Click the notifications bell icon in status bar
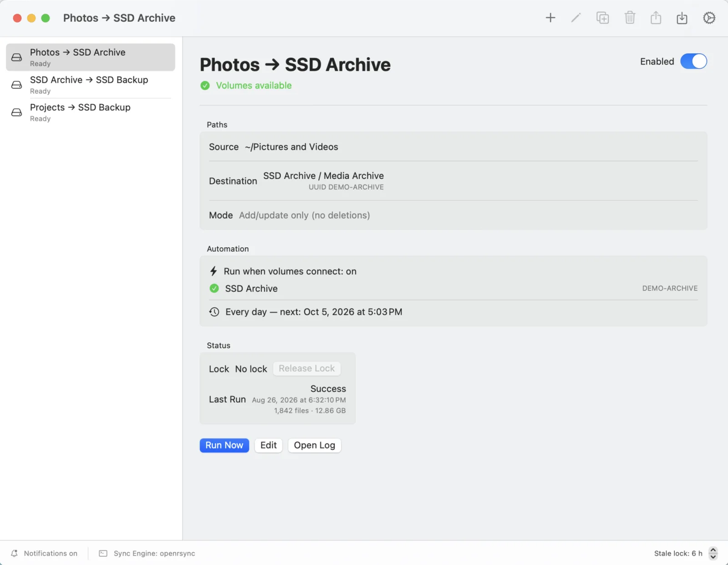The height and width of the screenshot is (565, 728). click(x=14, y=553)
